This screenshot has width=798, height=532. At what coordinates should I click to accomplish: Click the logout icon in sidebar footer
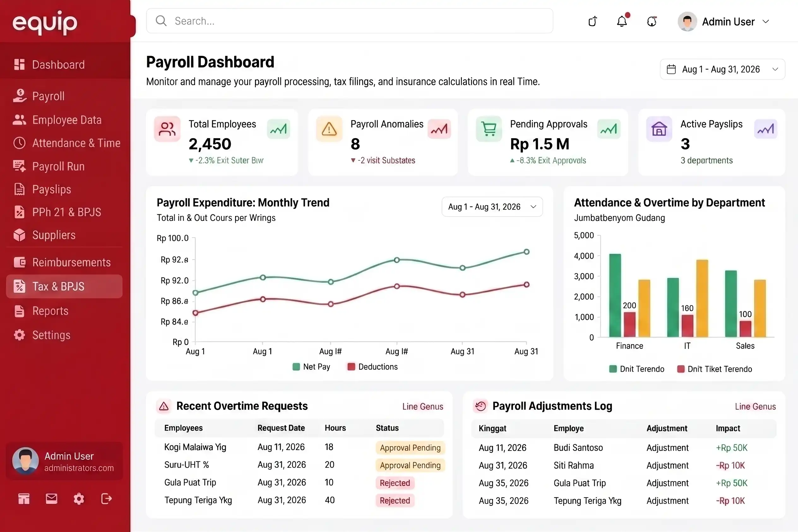(x=106, y=499)
